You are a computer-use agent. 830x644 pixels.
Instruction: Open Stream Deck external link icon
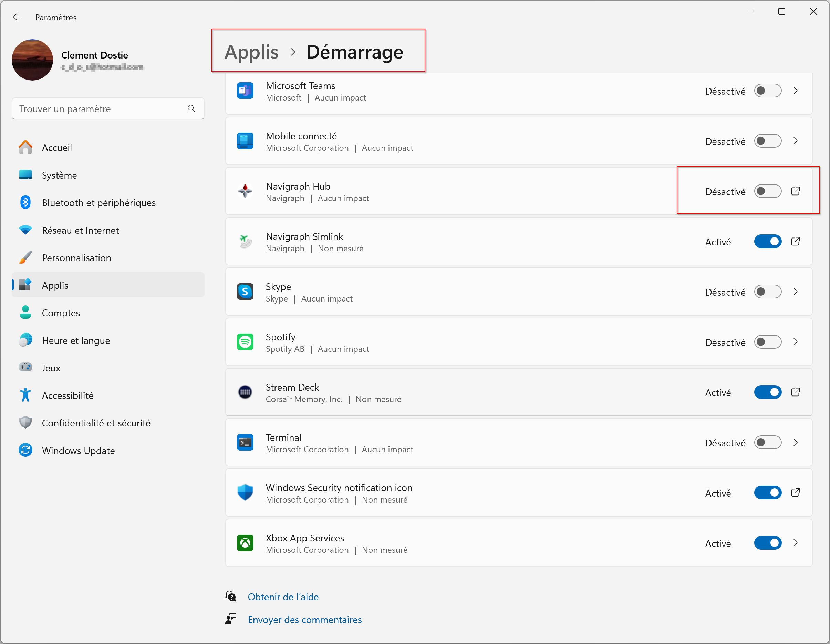[796, 392]
